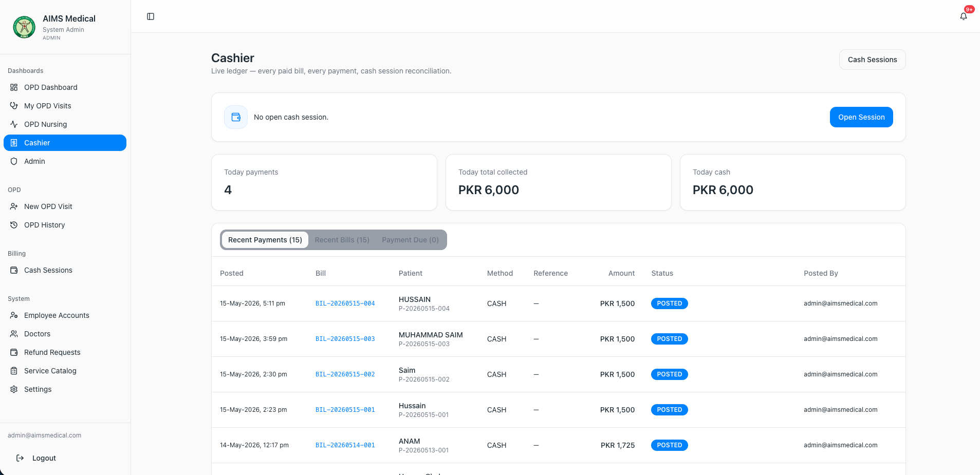Image resolution: width=980 pixels, height=475 pixels.
Task: Click the My OPD Visits stethoscope icon
Action: pyautogui.click(x=14, y=106)
